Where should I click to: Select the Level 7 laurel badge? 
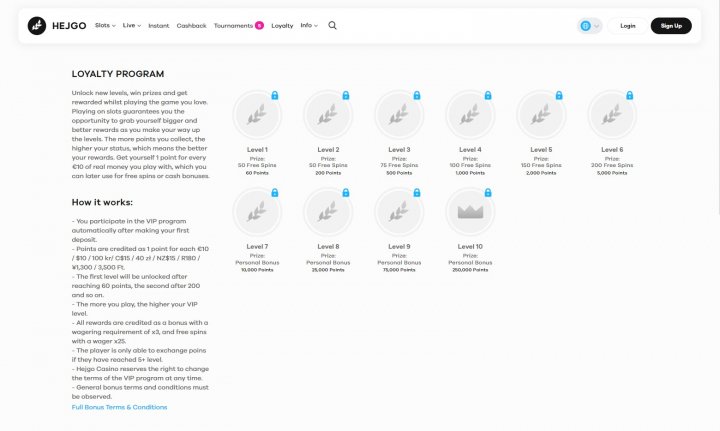[x=257, y=212]
